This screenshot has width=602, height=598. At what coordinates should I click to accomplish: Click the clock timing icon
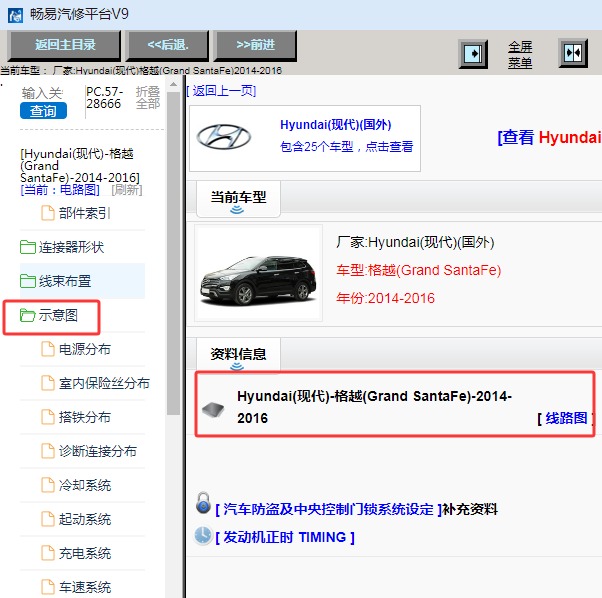coord(203,535)
